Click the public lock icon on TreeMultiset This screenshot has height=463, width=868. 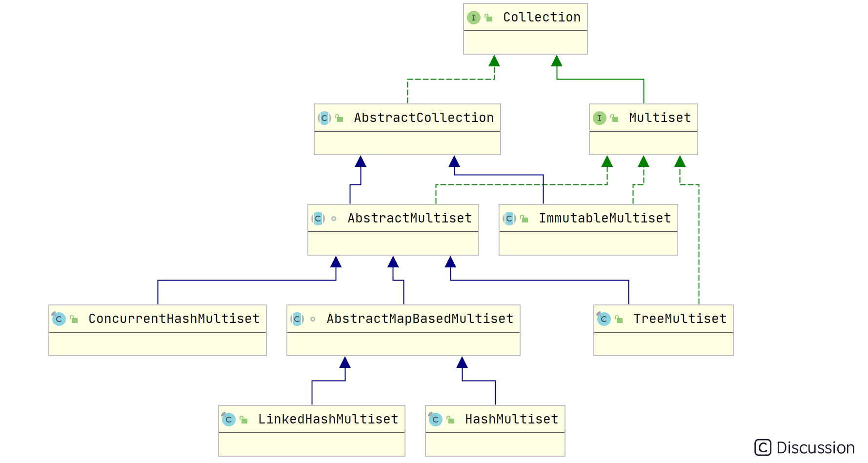(619, 319)
